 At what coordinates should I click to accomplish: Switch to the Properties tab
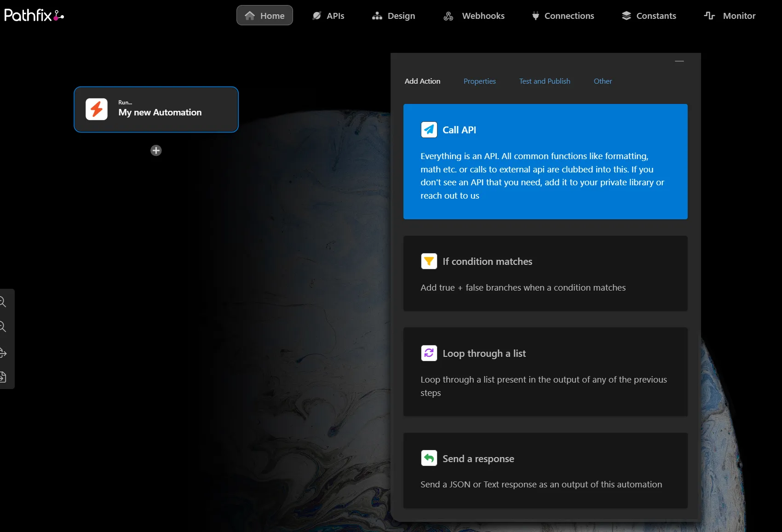[x=479, y=81]
